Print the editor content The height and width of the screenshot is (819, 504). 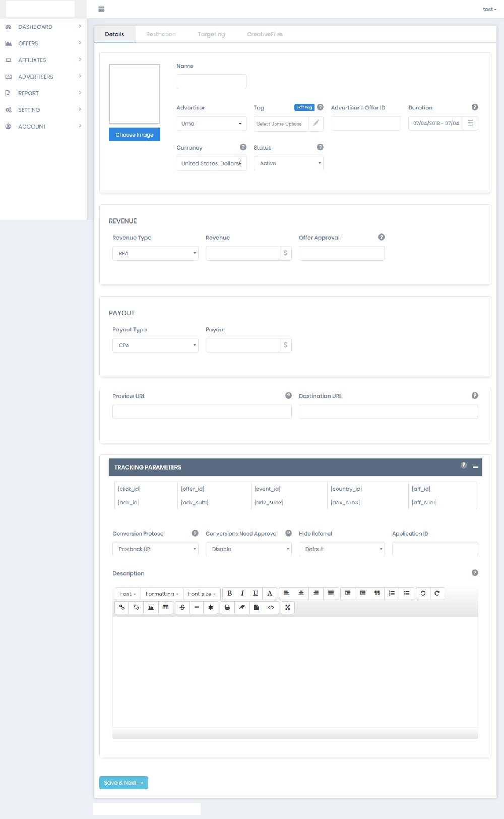pos(227,608)
